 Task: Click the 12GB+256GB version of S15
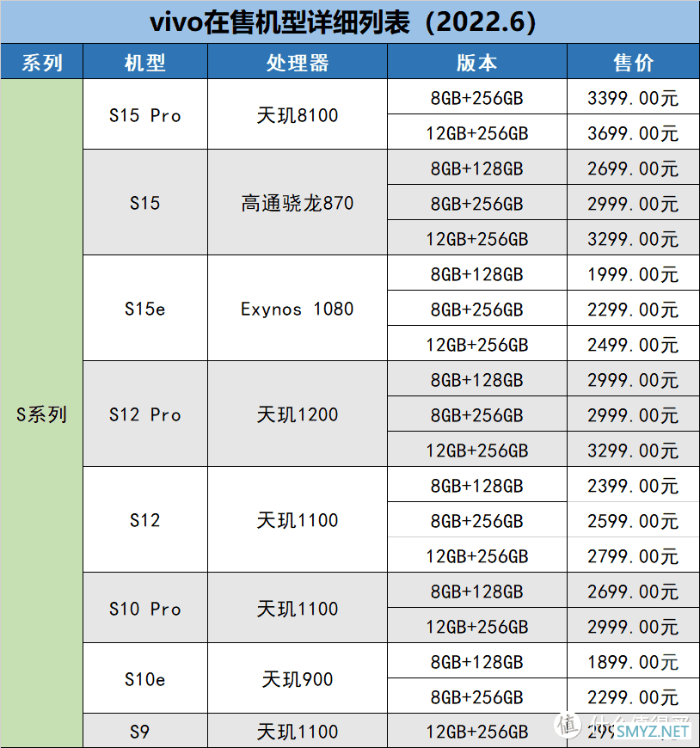coord(477,238)
